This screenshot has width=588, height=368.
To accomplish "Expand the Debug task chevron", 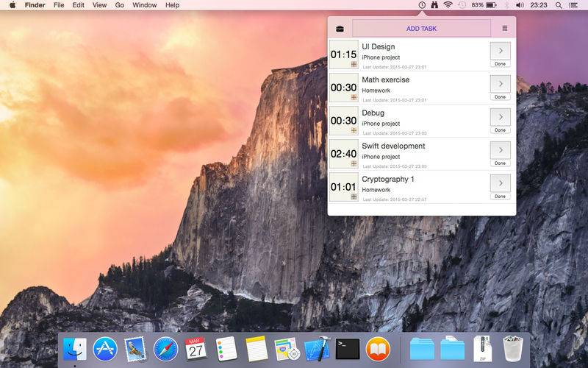I will coord(501,117).
